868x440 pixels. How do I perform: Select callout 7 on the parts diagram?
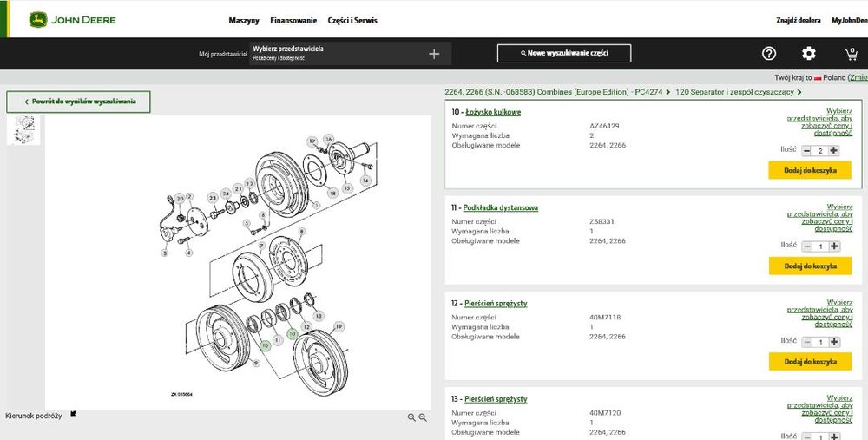click(x=262, y=246)
